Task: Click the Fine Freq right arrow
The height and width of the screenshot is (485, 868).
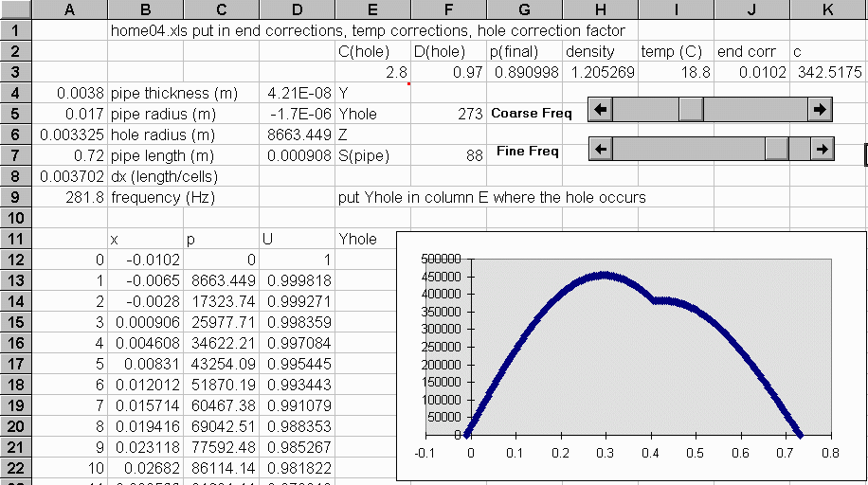Action: pos(822,149)
